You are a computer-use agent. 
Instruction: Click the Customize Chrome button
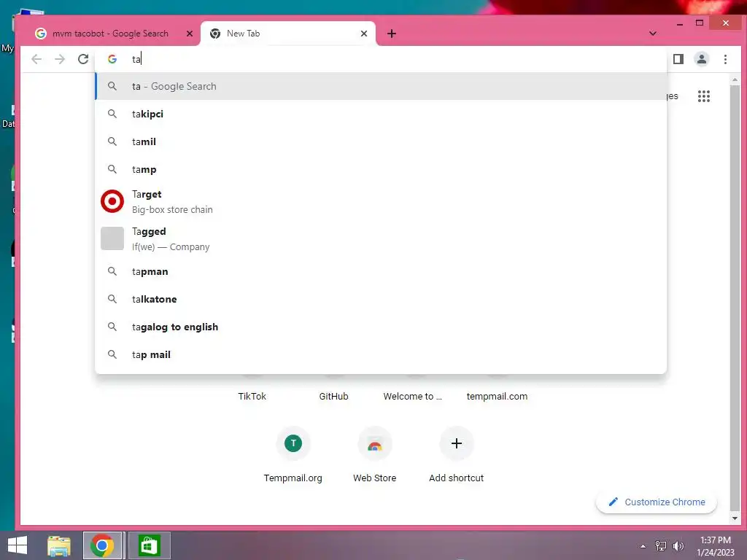pyautogui.click(x=657, y=502)
